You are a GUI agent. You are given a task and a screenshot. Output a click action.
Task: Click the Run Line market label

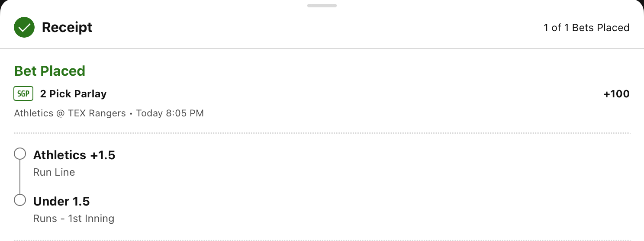pos(54,172)
